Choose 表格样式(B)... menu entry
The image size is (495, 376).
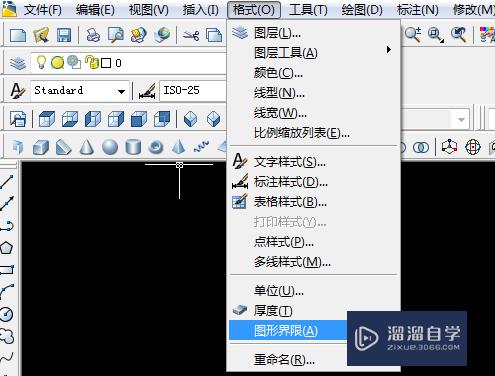pos(313,202)
